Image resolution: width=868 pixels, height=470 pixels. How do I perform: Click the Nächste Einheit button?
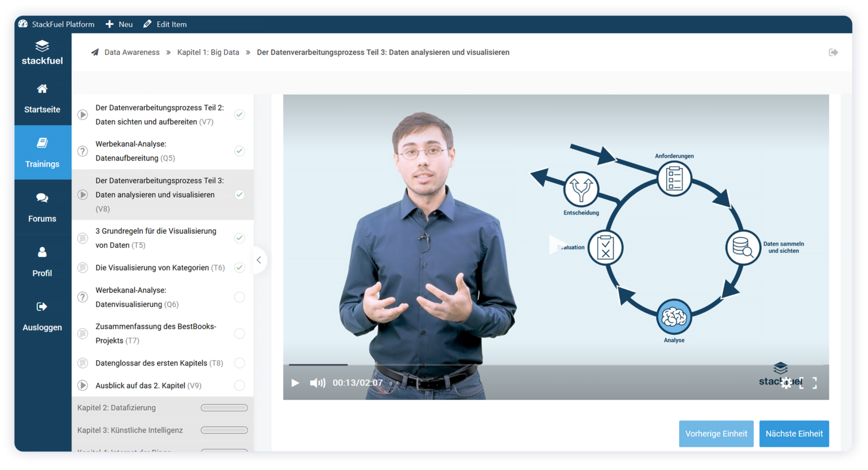[x=794, y=433]
